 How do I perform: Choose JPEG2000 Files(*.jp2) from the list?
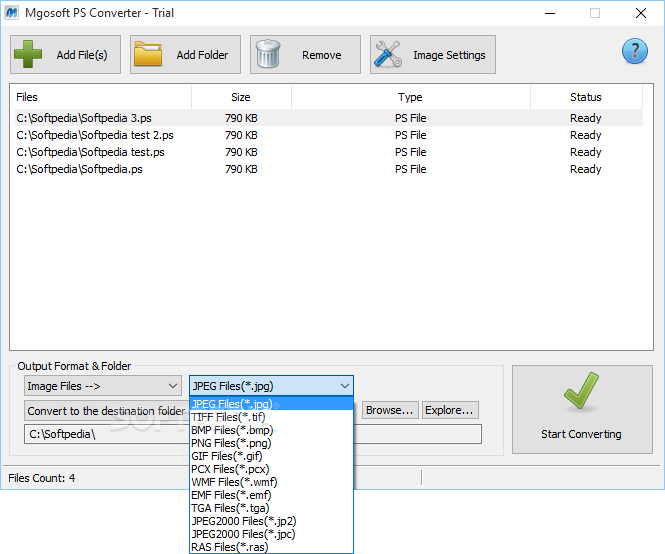point(271,521)
